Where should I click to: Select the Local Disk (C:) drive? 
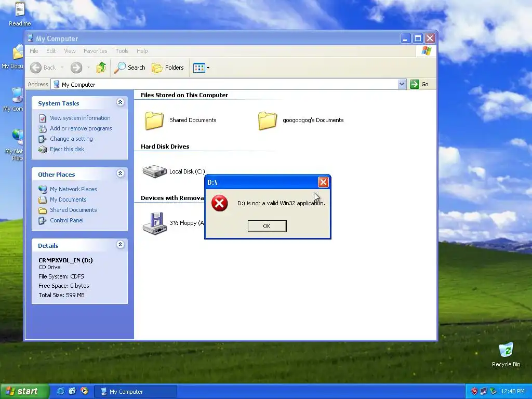[x=154, y=171]
